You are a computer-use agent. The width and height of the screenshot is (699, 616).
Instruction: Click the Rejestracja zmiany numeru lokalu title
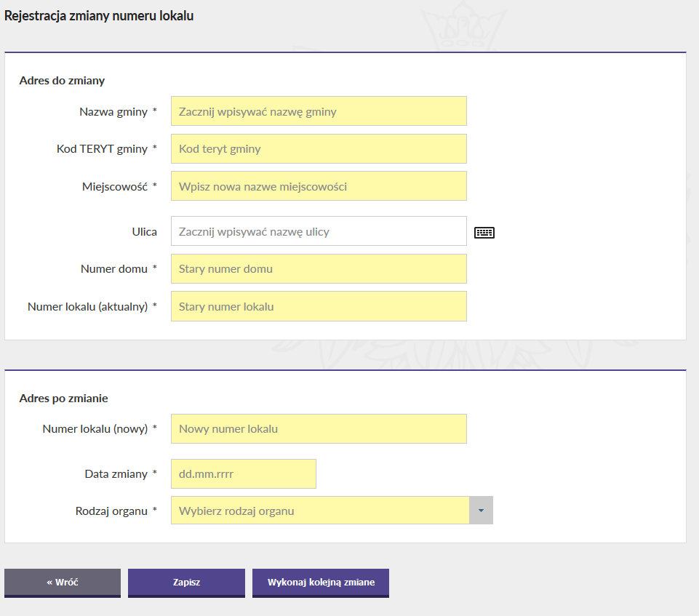pos(99,15)
